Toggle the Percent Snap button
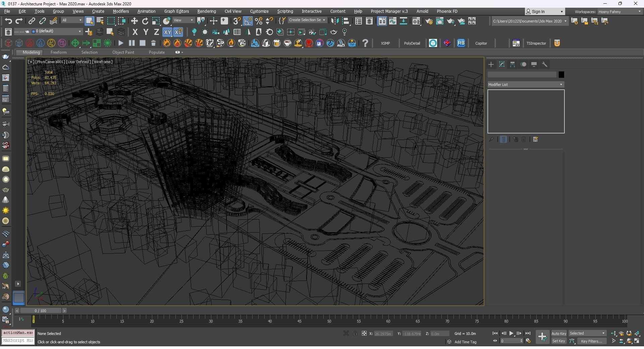 (x=259, y=21)
